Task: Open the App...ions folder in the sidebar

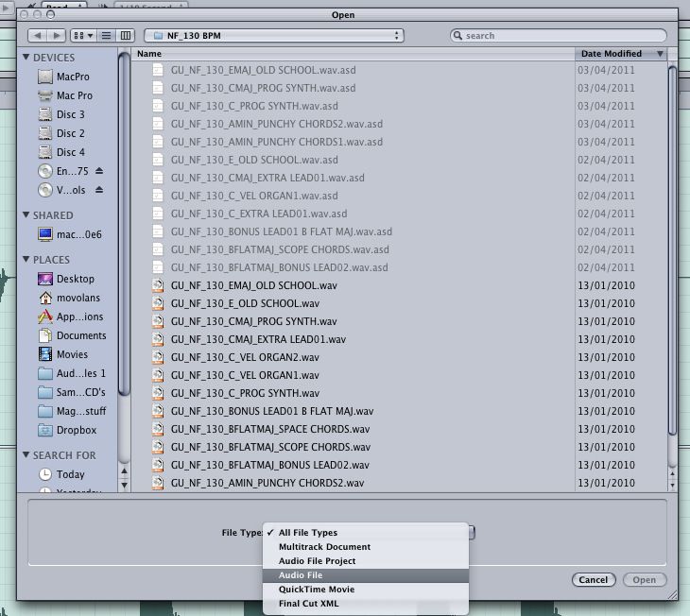Action: pyautogui.click(x=70, y=317)
